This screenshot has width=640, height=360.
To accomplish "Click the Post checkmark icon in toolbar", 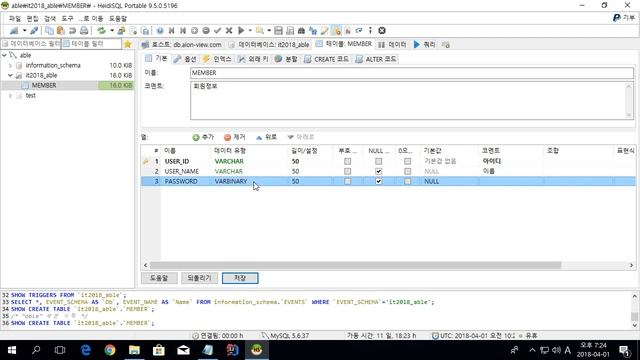I will tap(218, 31).
